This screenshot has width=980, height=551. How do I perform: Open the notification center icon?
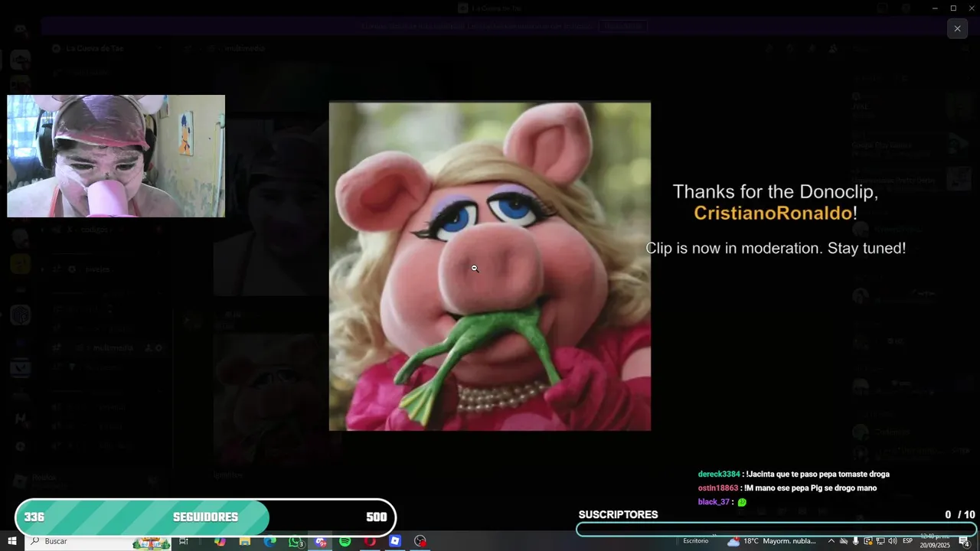[x=965, y=541]
